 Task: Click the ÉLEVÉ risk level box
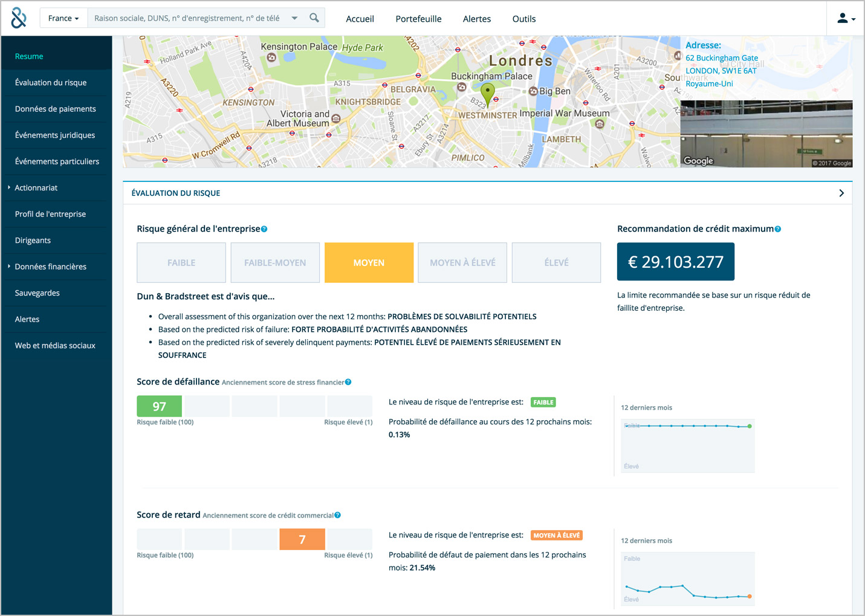556,262
